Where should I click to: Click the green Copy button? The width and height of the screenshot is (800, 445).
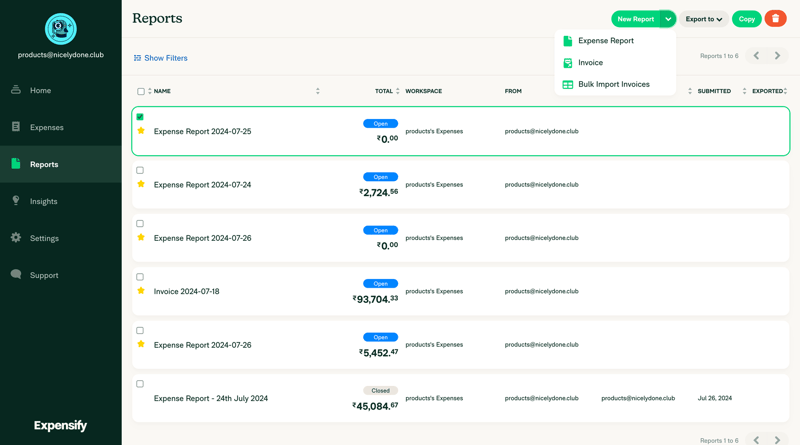746,19
